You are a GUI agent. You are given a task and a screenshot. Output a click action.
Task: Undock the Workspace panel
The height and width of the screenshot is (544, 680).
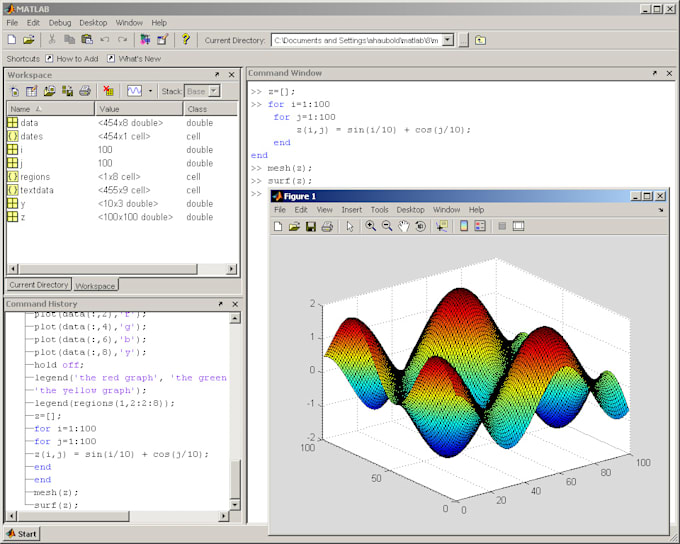tap(217, 75)
